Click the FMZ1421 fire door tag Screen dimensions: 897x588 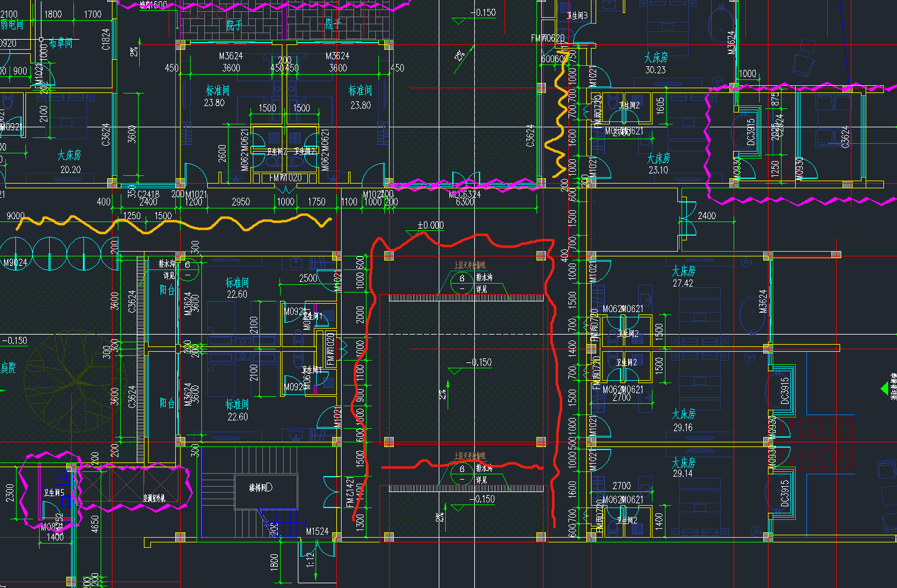click(x=350, y=491)
